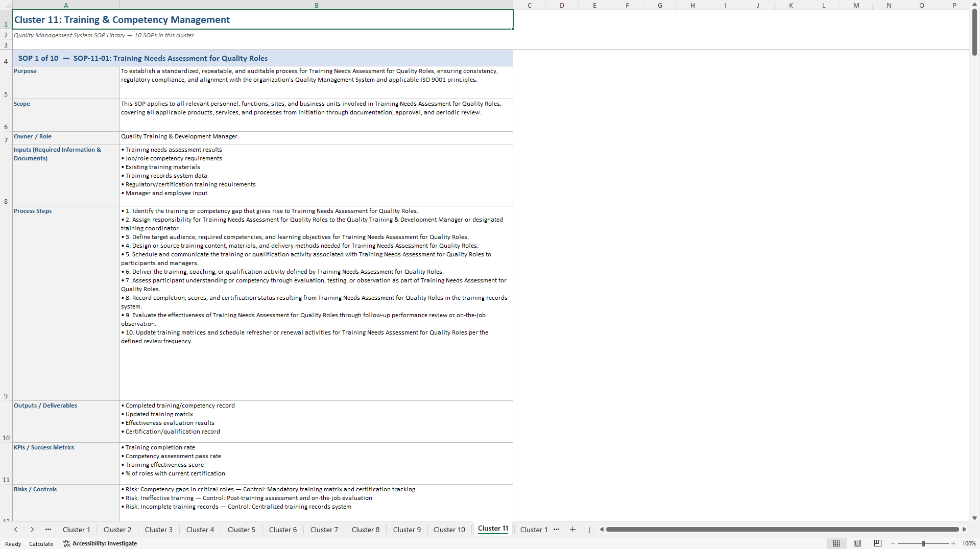Select the Outputs / Deliverables label cell
The height and width of the screenshot is (549, 980).
pyautogui.click(x=66, y=421)
